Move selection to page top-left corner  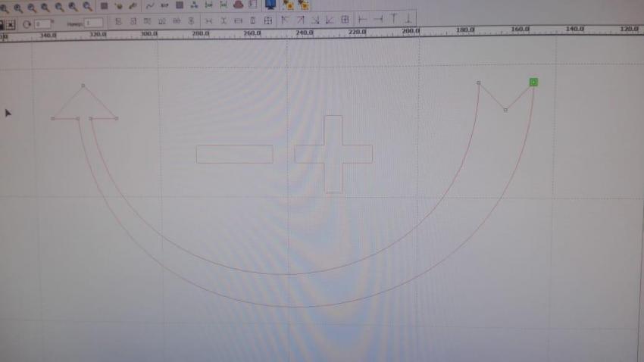[x=285, y=20]
